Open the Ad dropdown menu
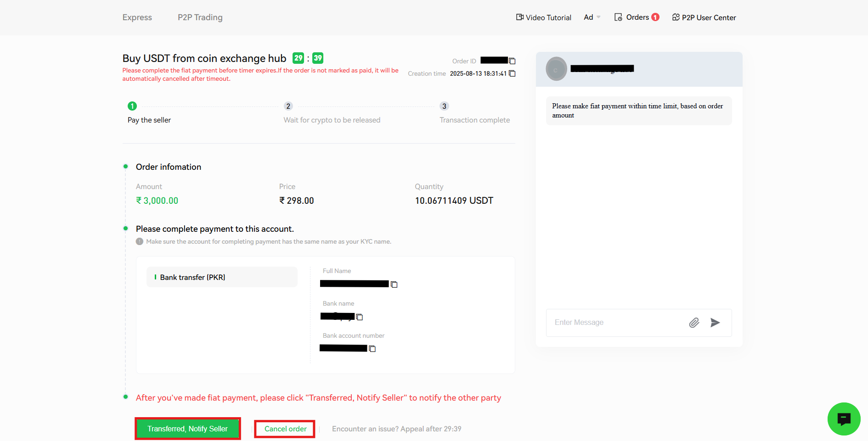The width and height of the screenshot is (868, 441). point(592,17)
